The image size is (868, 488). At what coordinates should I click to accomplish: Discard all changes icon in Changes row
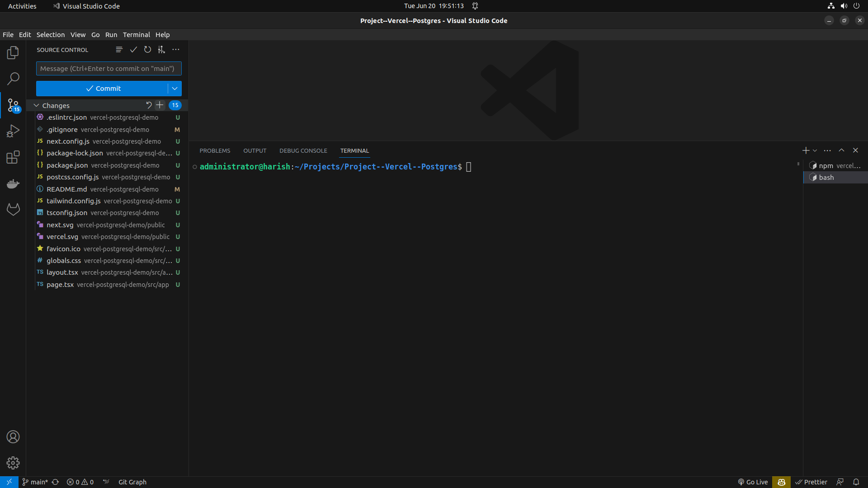[149, 105]
